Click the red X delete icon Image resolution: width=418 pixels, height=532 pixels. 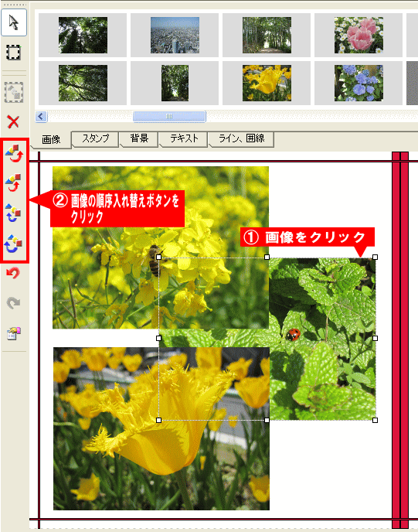pyautogui.click(x=13, y=121)
